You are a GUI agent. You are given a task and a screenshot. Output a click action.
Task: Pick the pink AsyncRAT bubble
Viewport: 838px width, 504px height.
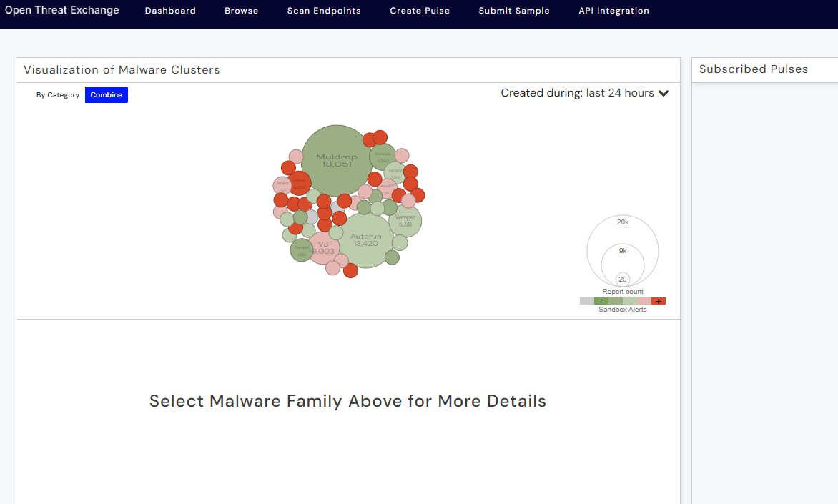tap(388, 189)
